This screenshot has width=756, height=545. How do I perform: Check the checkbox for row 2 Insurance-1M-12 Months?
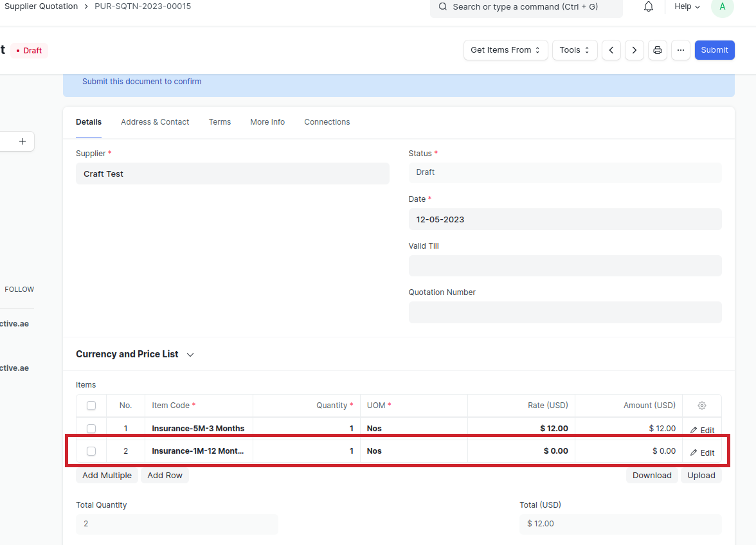coord(91,451)
